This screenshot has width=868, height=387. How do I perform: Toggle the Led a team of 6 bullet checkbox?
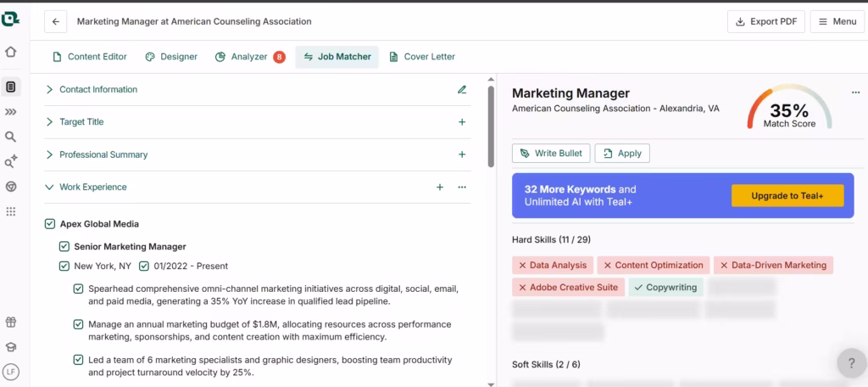coord(79,360)
